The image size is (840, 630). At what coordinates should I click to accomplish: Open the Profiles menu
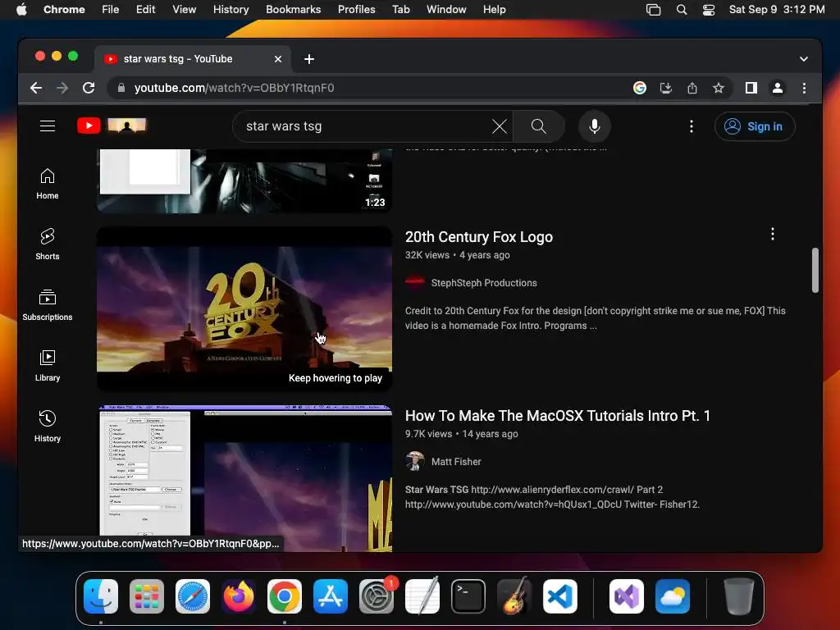356,10
